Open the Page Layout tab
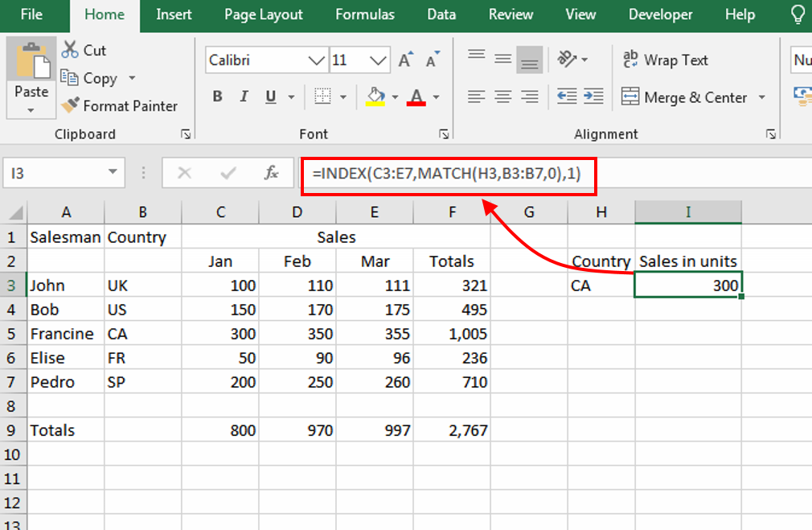The height and width of the screenshot is (530, 812). (x=264, y=14)
